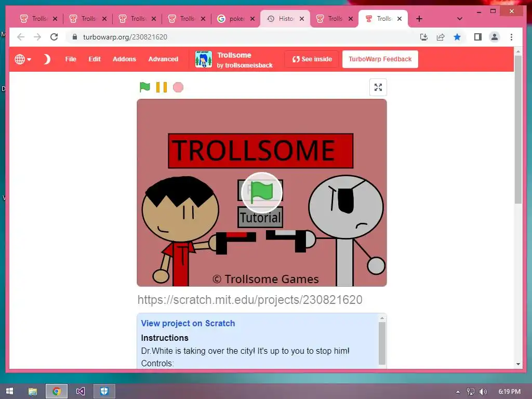Open a new browser tab
This screenshot has height=399, width=532.
click(419, 19)
